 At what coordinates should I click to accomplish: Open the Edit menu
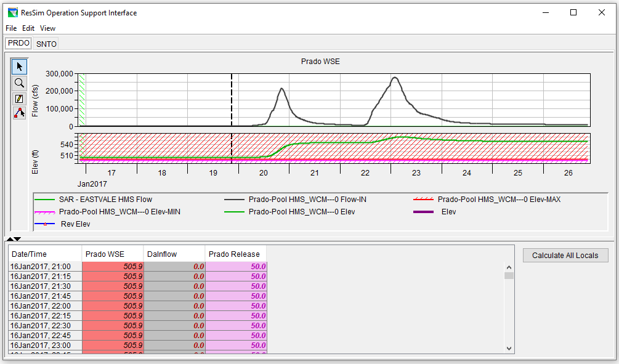click(28, 28)
